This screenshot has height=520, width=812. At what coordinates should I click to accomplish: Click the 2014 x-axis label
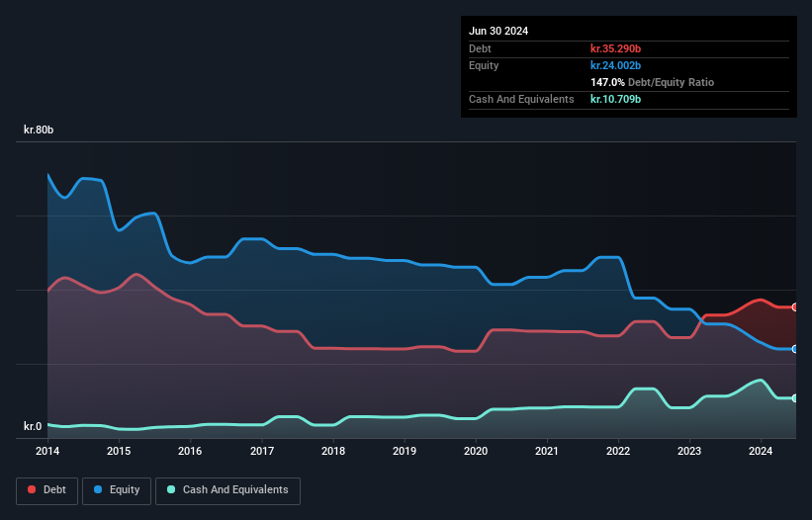47,451
